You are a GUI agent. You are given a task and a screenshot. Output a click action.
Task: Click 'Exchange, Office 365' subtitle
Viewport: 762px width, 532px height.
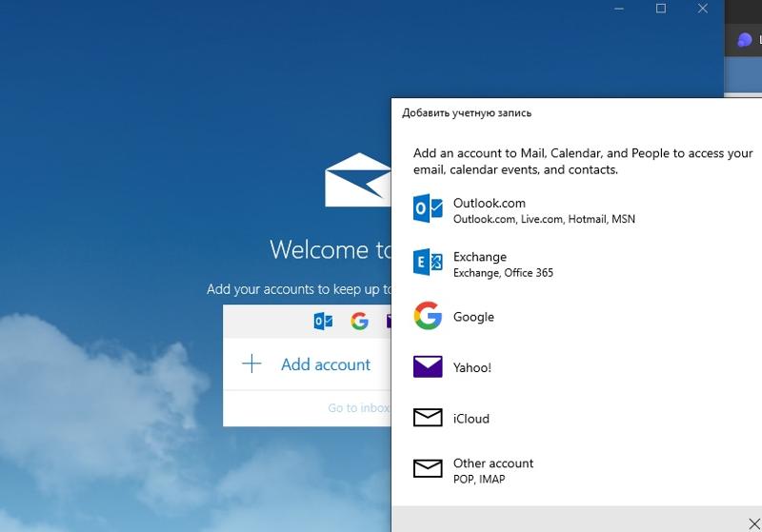coord(503,273)
